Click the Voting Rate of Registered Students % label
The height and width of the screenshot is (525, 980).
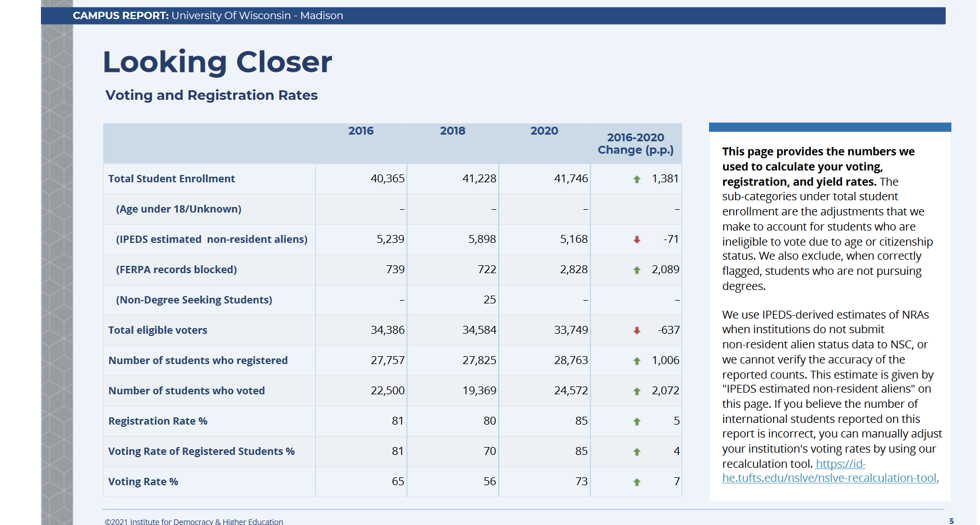[201, 451]
